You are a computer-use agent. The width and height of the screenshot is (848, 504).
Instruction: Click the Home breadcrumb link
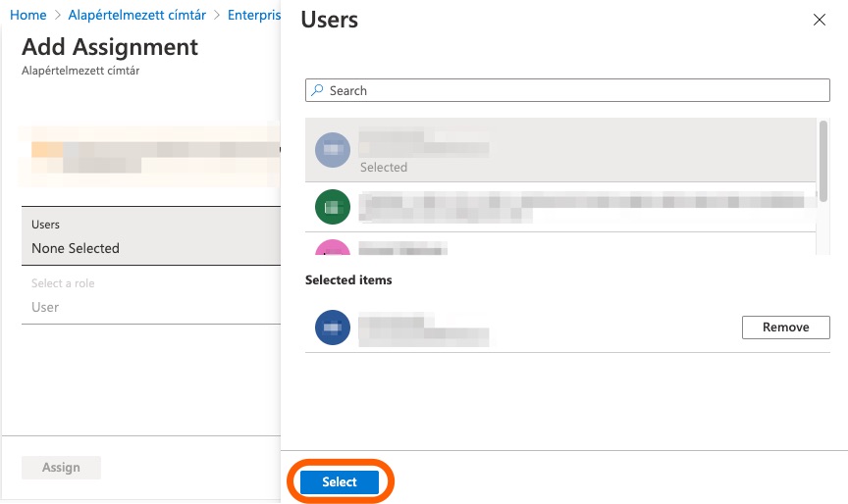pos(27,16)
